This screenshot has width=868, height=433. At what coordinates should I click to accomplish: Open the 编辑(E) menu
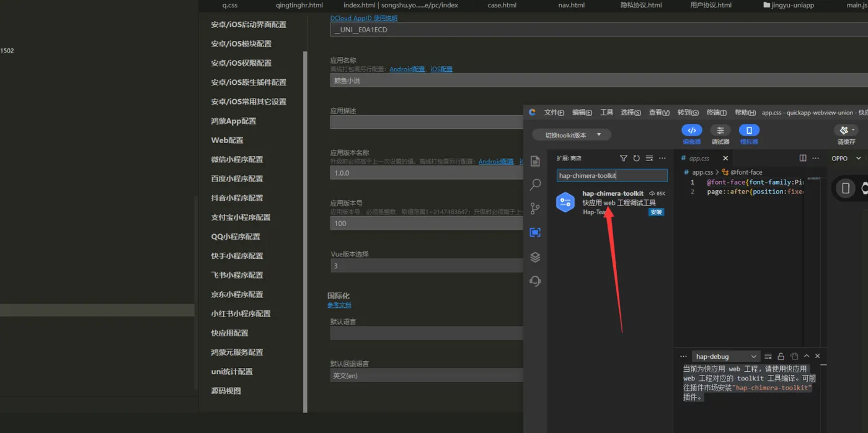point(582,113)
